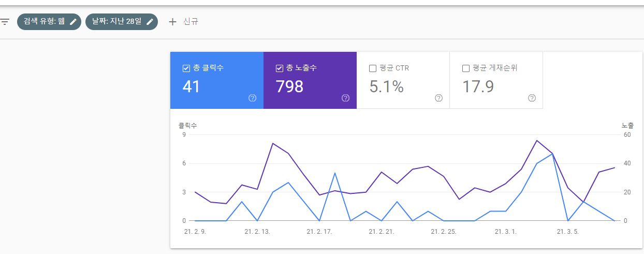Select the 41 total clicks value
This screenshot has width=644, height=254.
click(191, 87)
